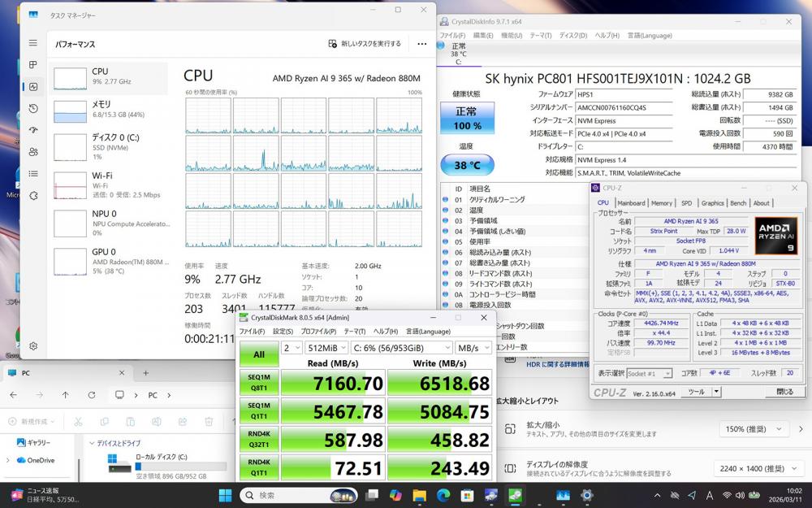The height and width of the screenshot is (508, 812).
Task: Open Task Manager settings gear
Action: tap(33, 345)
